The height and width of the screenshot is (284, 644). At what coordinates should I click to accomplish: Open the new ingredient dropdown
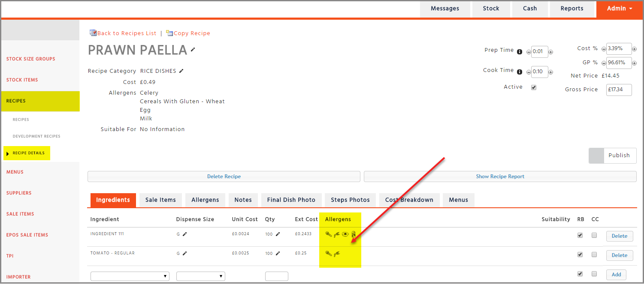coord(130,276)
